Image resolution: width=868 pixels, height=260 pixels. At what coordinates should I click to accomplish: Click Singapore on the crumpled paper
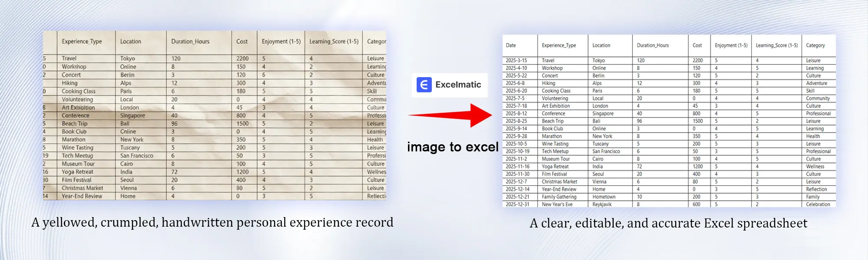click(133, 116)
